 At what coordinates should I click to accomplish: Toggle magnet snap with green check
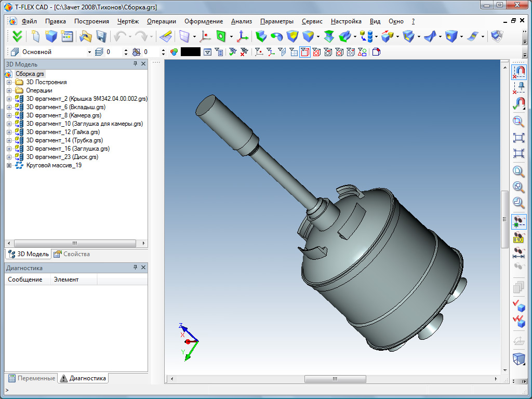click(518, 104)
